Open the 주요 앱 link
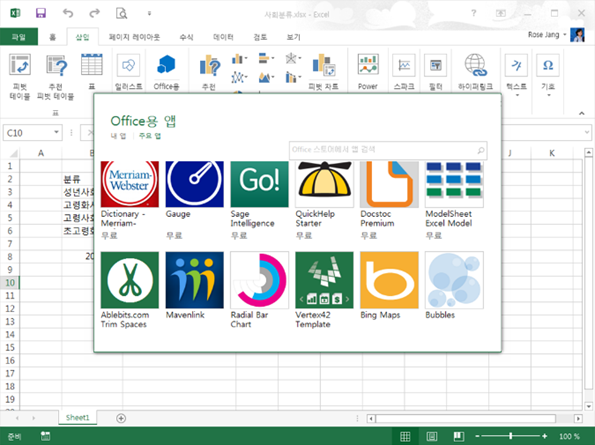The image size is (595, 445). point(150,136)
